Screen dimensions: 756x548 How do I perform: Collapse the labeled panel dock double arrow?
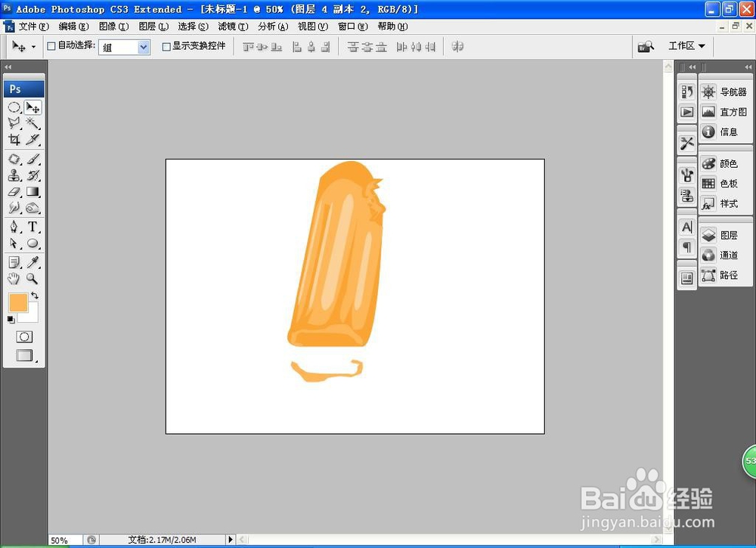click(x=748, y=67)
